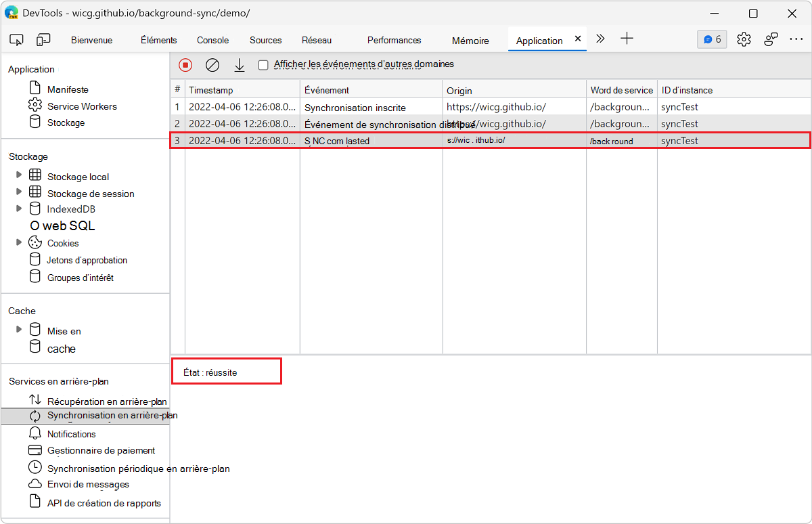Enable Afficher les événements d'autres domaines
Image resolution: width=812 pixels, height=524 pixels.
[263, 64]
